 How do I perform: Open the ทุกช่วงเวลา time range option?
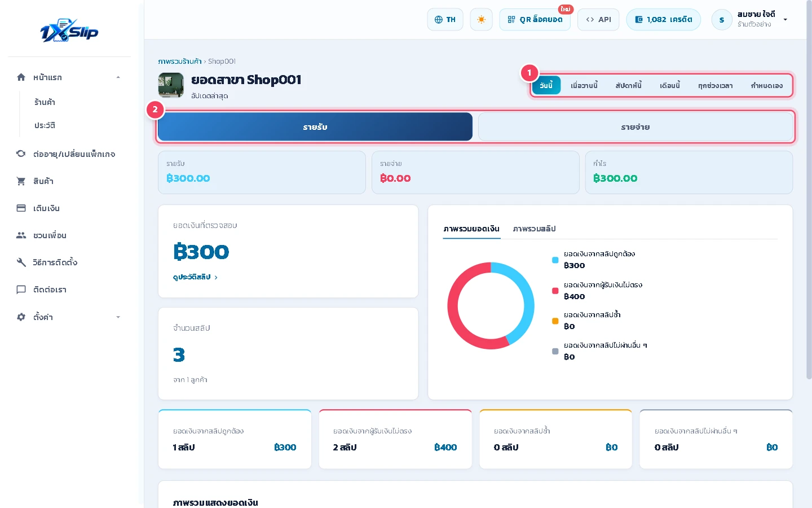point(716,86)
